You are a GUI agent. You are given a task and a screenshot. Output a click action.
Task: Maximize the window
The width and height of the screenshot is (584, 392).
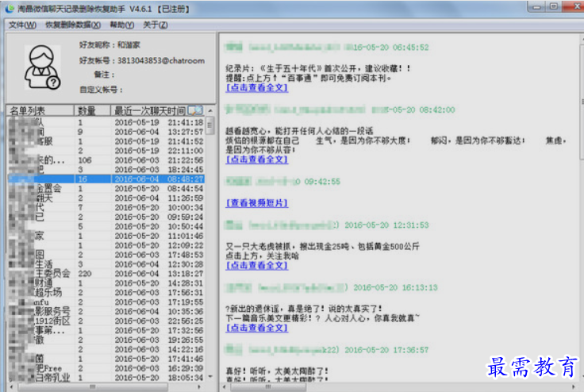(554, 6)
